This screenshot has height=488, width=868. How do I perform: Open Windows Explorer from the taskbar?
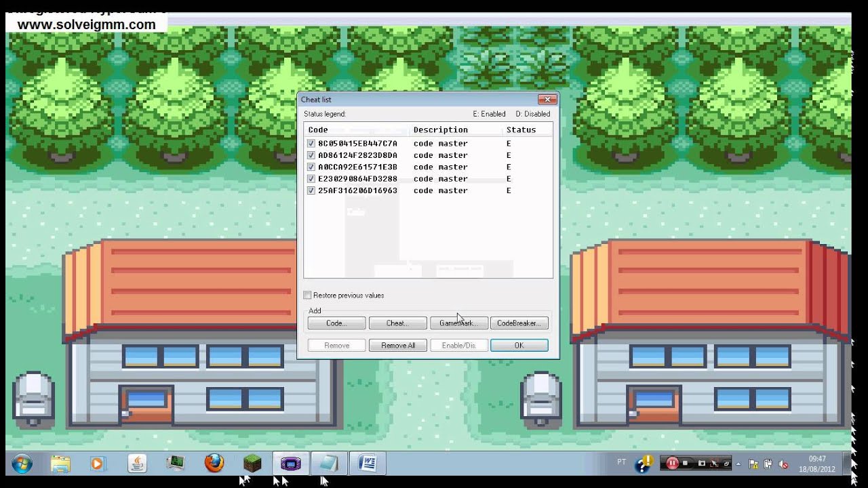coord(60,464)
